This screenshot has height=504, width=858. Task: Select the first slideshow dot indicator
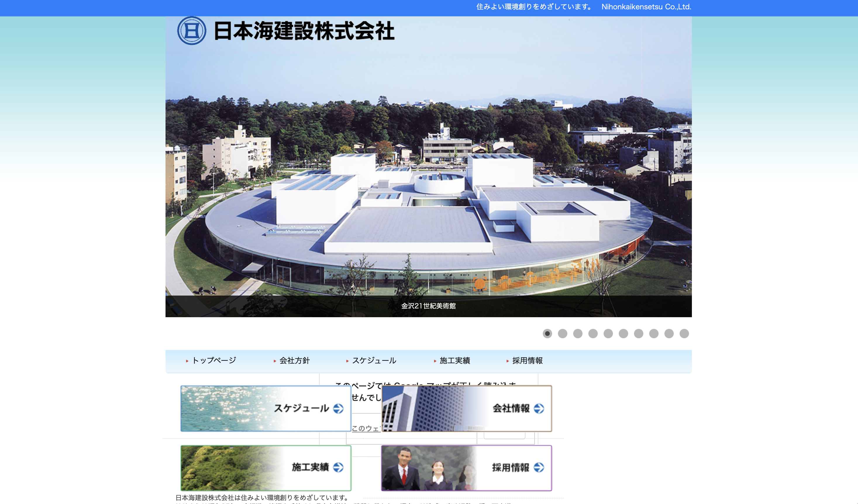point(547,334)
